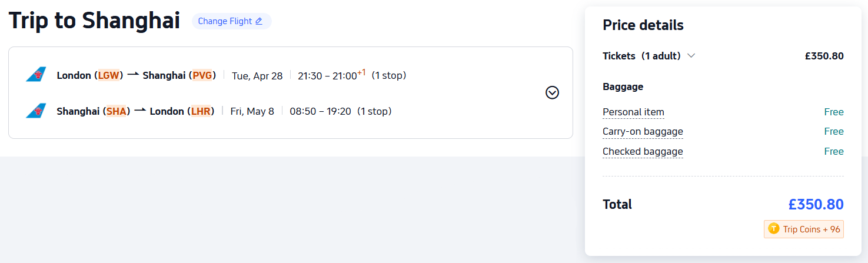Click the airline logo on the Shanghai–London return flight
The height and width of the screenshot is (263, 868).
[36, 111]
